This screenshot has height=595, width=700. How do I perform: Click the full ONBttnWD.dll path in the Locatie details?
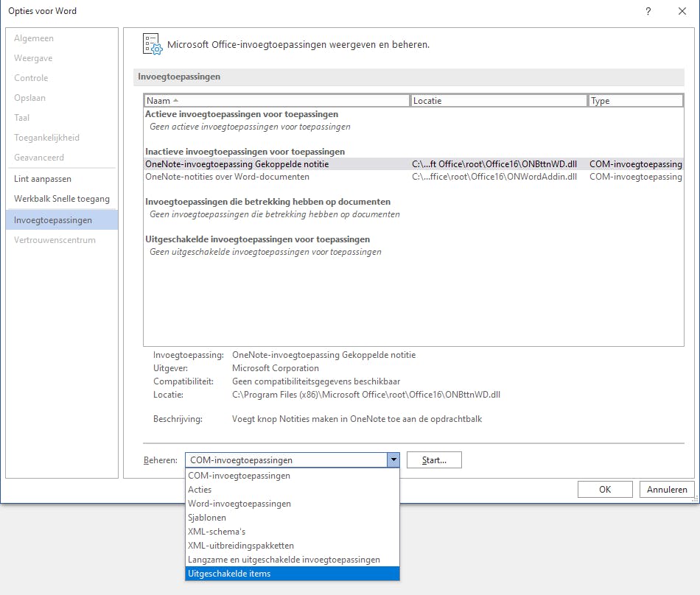coord(366,395)
